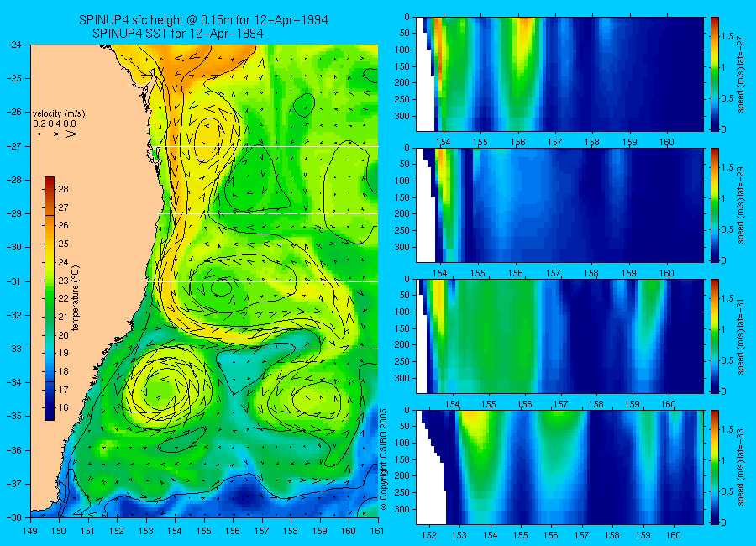This screenshot has width=756, height=546.
Task: Select the lat=-33 speed section panel
Action: click(559, 467)
